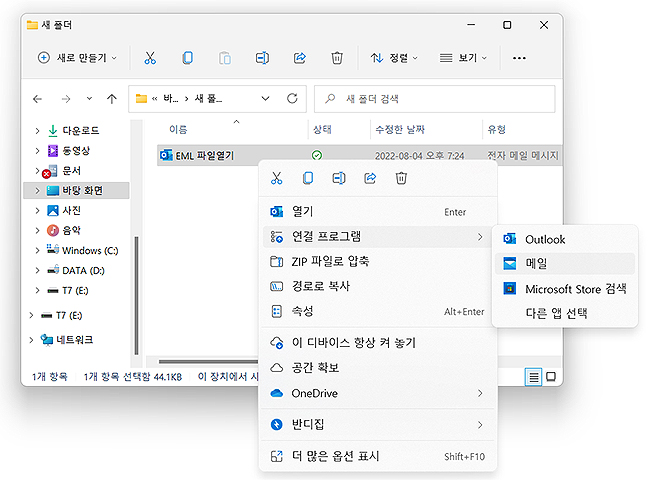The image size is (650, 480).
Task: Click the context menu Copy icon
Action: click(308, 178)
